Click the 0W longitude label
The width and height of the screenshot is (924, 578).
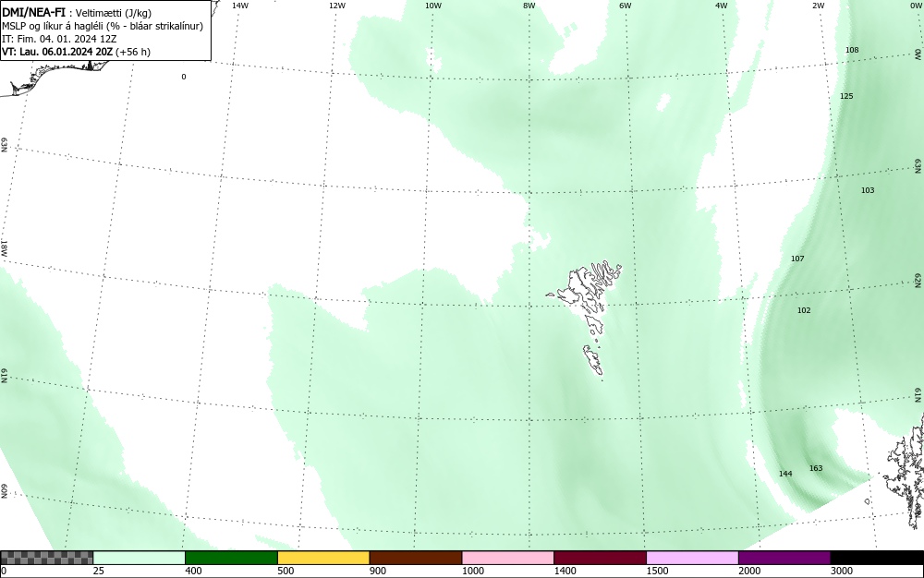pos(915,6)
